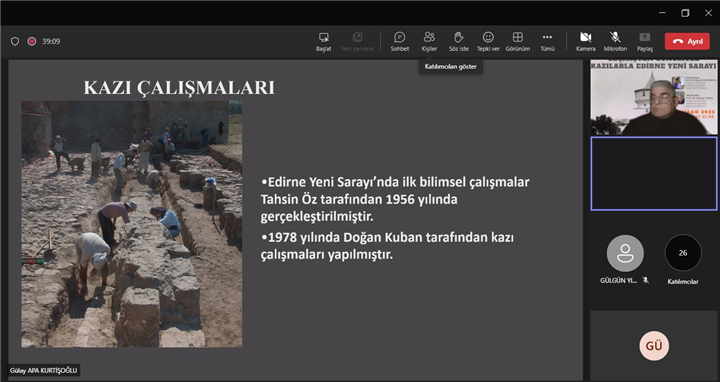Open Tepki ver reactions
The width and height of the screenshot is (720, 382).
click(x=488, y=41)
